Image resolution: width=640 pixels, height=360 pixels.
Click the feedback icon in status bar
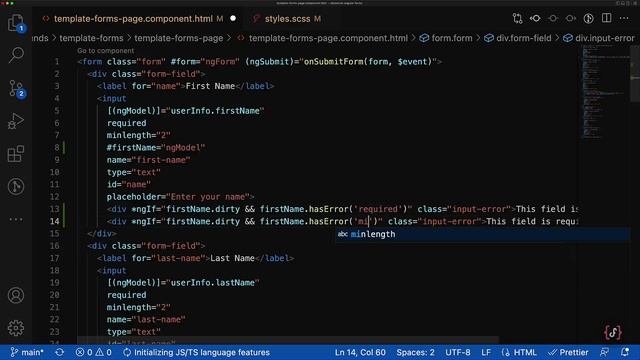click(604, 352)
